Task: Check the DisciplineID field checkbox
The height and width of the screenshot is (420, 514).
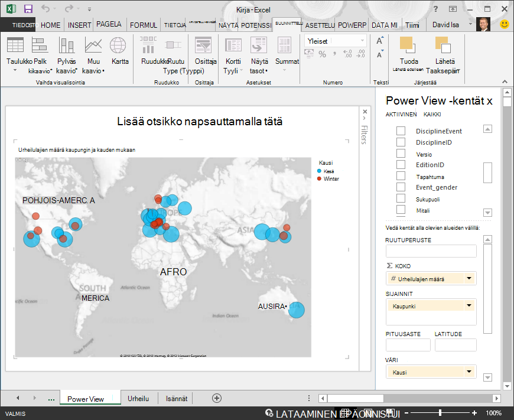Action: click(401, 142)
